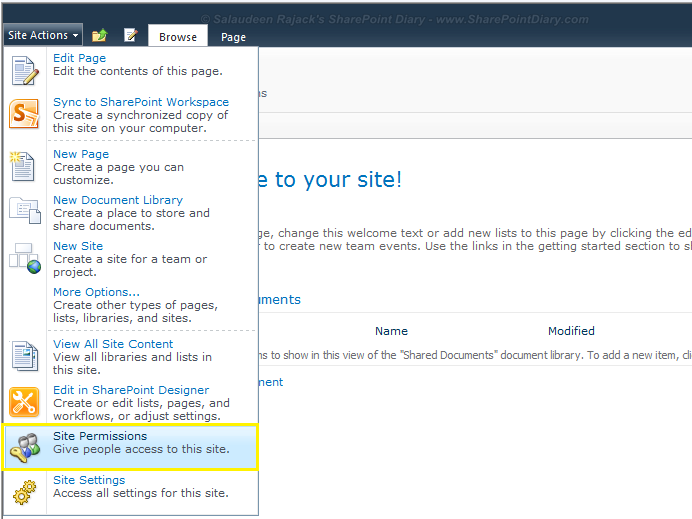Click 'Create a place to store and share documents.' text
This screenshot has height=519, width=692.
click(132, 220)
